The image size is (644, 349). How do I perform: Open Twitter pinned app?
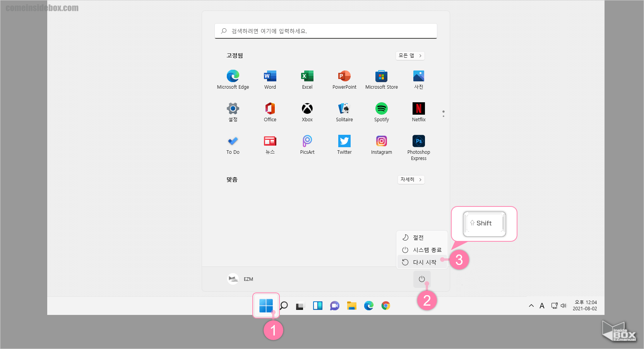(x=344, y=144)
